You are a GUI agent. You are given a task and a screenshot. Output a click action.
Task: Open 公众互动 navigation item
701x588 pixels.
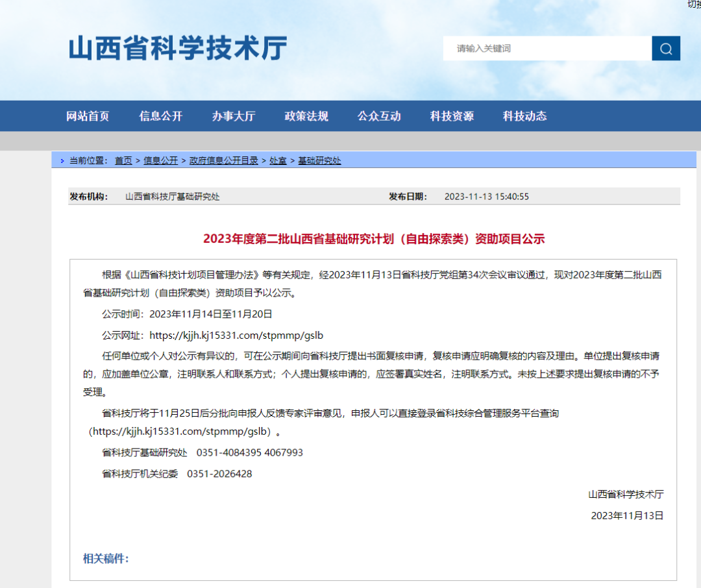[x=379, y=116]
